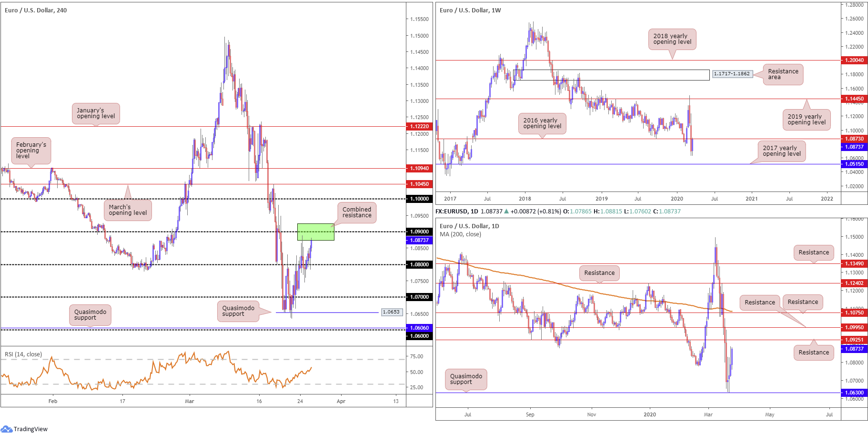Screen dimensions: 868x434
Task: Click the blue 1.08737 price tag on the daily chart
Action: [854, 349]
